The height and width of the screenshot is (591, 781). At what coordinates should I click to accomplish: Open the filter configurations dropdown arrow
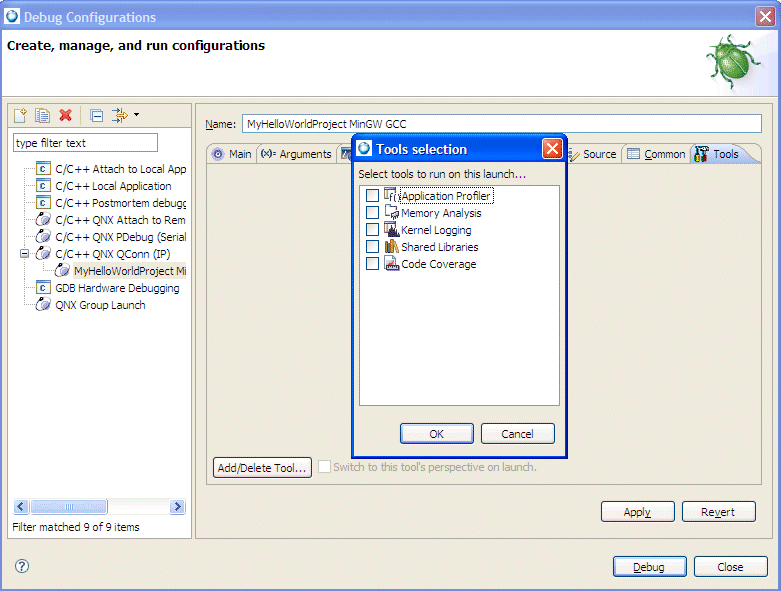(136, 116)
